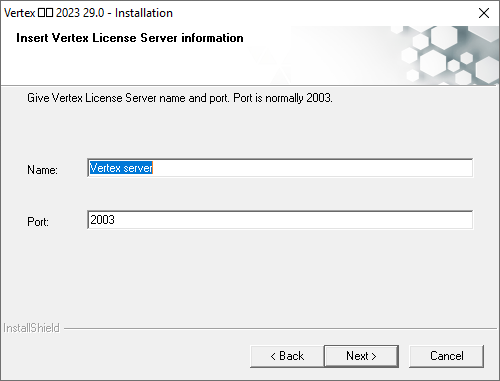The image size is (500, 381).
Task: Click the highlighted 'Vertex server' text
Action: point(121,168)
